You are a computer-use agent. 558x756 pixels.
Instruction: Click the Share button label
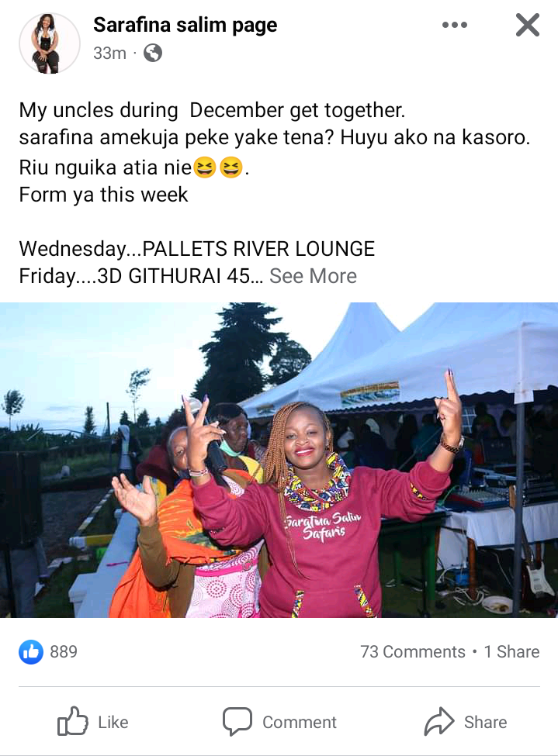coord(486,722)
